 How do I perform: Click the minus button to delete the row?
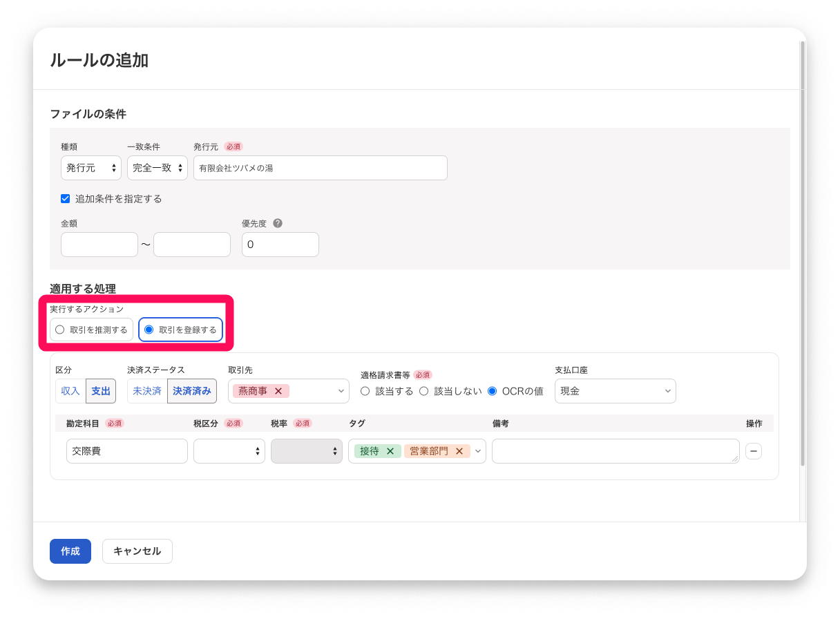pyautogui.click(x=754, y=451)
